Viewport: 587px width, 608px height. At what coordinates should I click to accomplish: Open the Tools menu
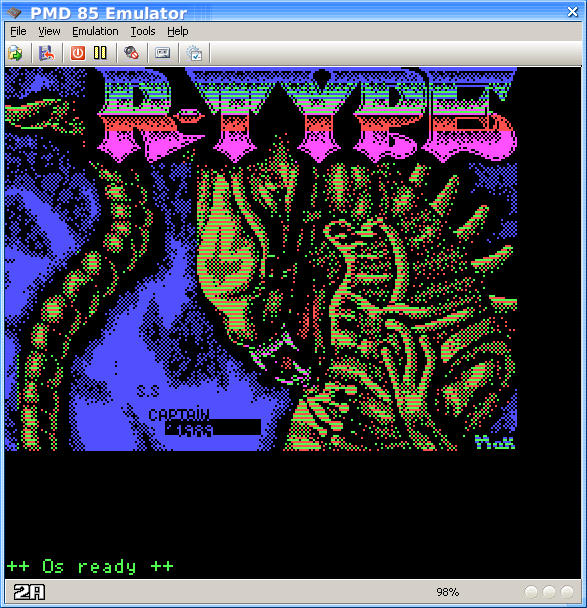pos(143,31)
